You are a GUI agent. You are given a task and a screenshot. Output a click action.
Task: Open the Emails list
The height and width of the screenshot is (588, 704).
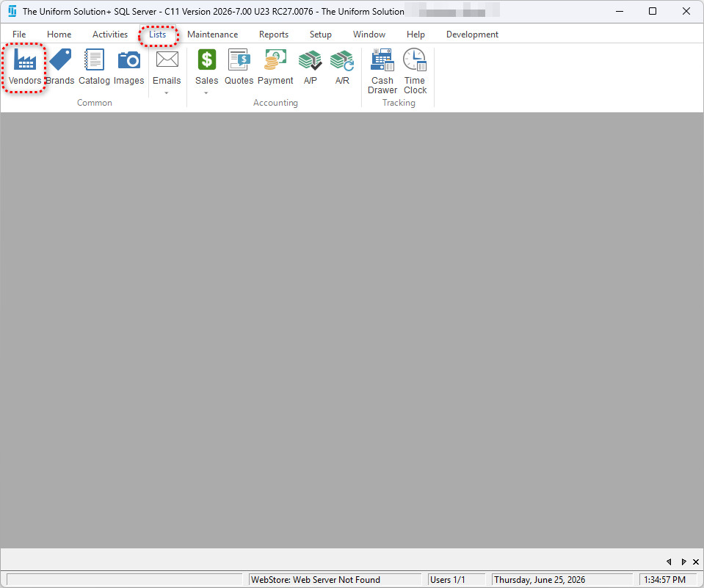(167, 68)
